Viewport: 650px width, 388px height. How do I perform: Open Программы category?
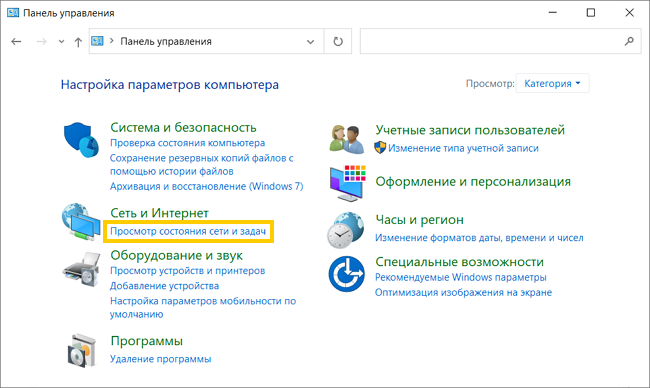pyautogui.click(x=146, y=341)
